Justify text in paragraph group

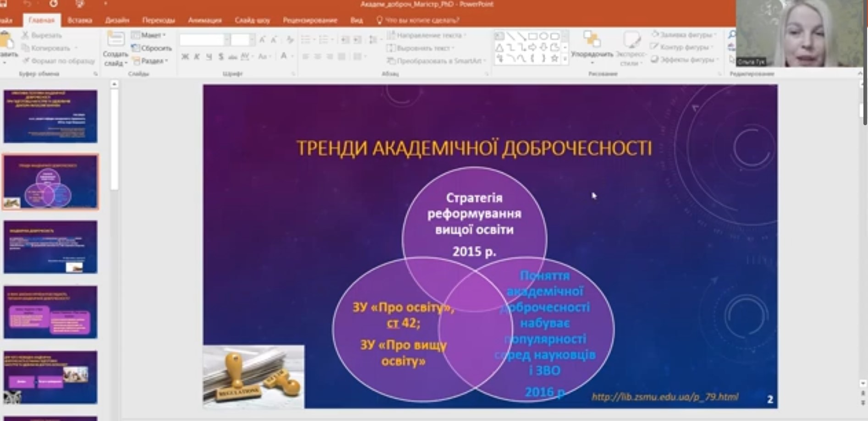click(x=341, y=56)
